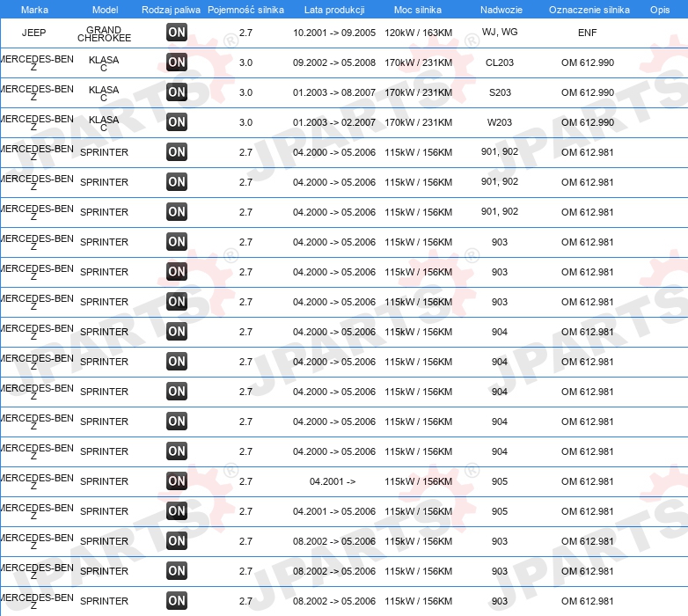The height and width of the screenshot is (616, 688).
Task: Click 170kW / 231KM in the CL203 row
Action: pos(418,62)
